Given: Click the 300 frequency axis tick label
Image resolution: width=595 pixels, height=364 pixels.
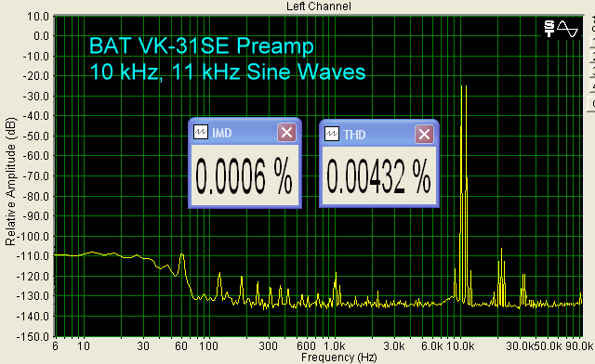Looking at the screenshot, I should [x=269, y=346].
